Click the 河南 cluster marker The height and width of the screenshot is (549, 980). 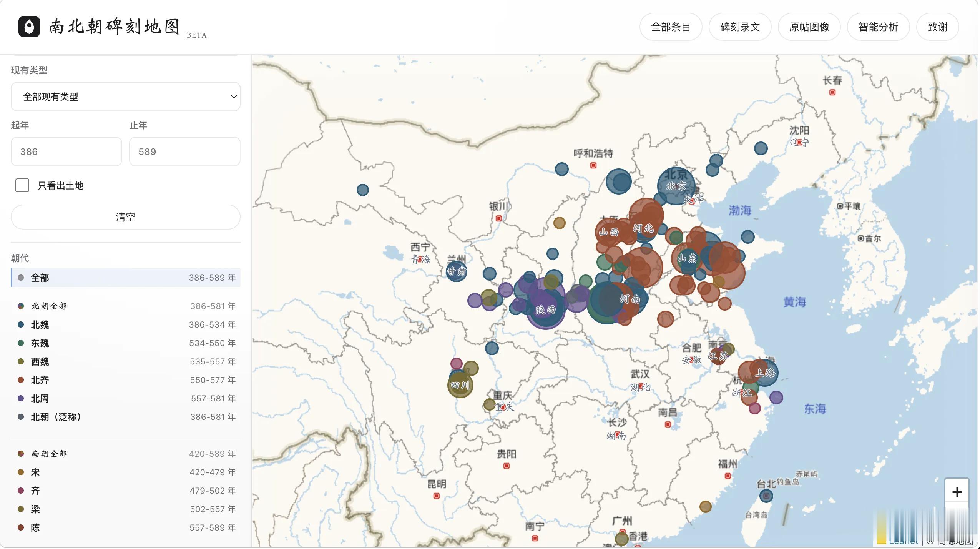(630, 299)
